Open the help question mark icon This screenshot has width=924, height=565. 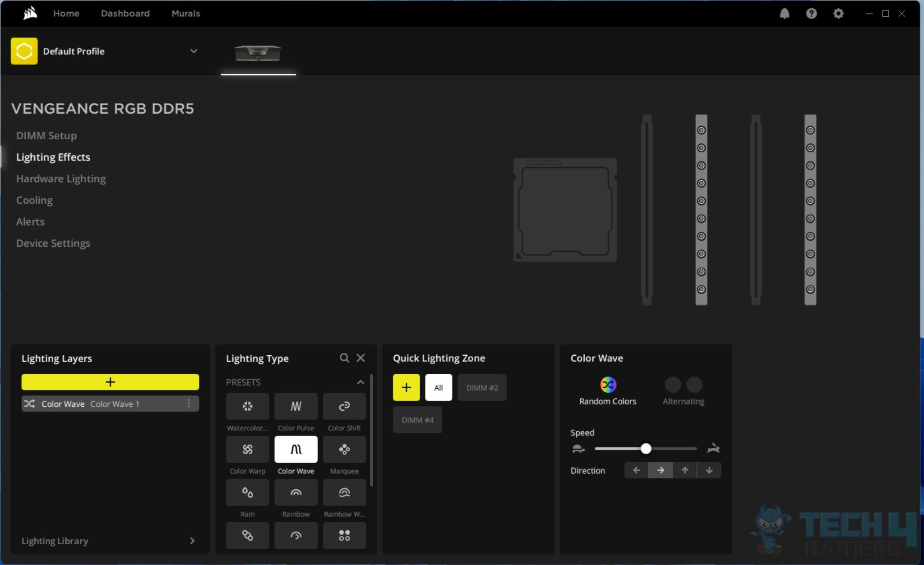click(811, 14)
